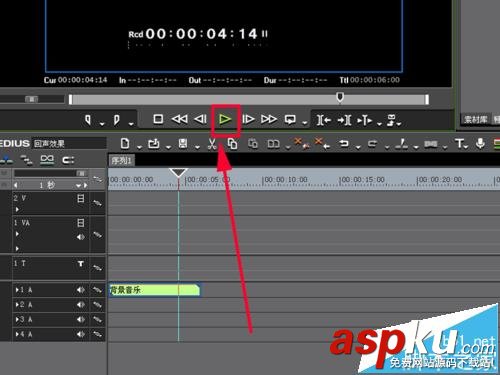
Task: Open the New Sequence dropdown arrow
Action: [x=139, y=147]
